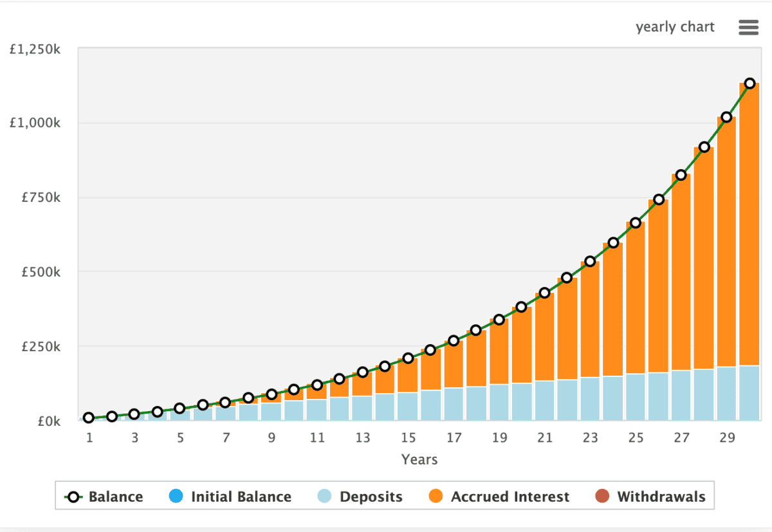Screen dimensions: 772x532
Task: Hide Deposits series via legend
Action: pyautogui.click(x=371, y=497)
